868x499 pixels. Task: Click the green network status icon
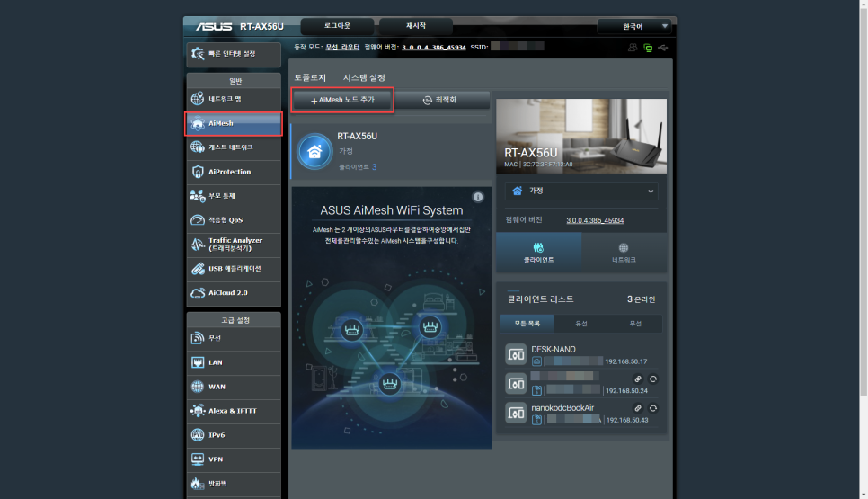point(648,49)
